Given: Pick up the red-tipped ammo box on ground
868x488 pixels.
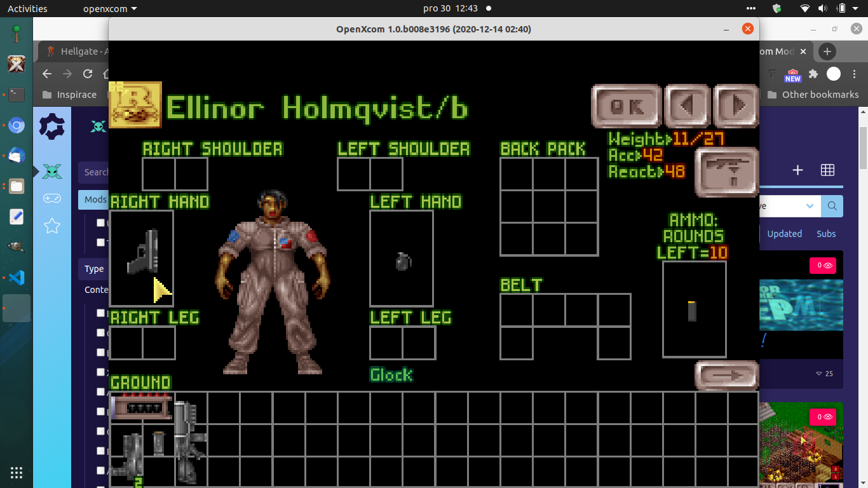Looking at the screenshot, I should [142, 406].
